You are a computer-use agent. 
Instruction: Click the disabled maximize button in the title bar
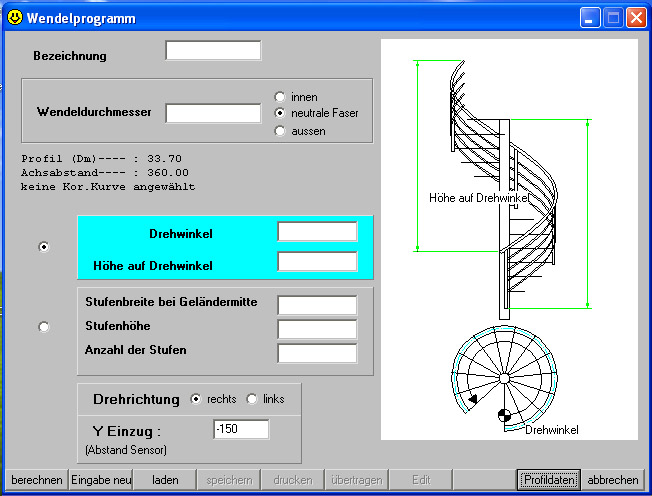(613, 18)
